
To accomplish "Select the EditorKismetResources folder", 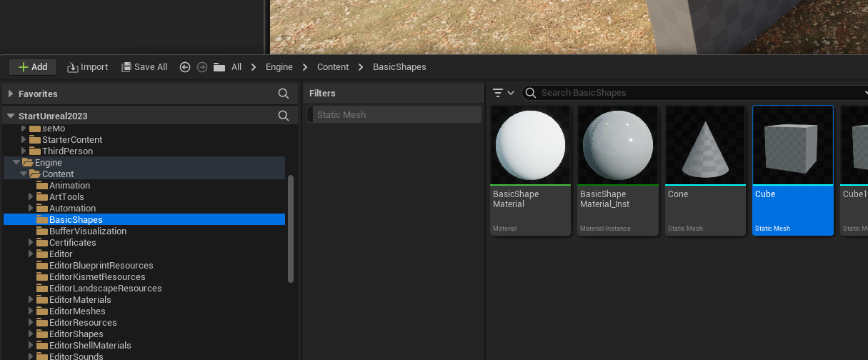I will tap(97, 277).
